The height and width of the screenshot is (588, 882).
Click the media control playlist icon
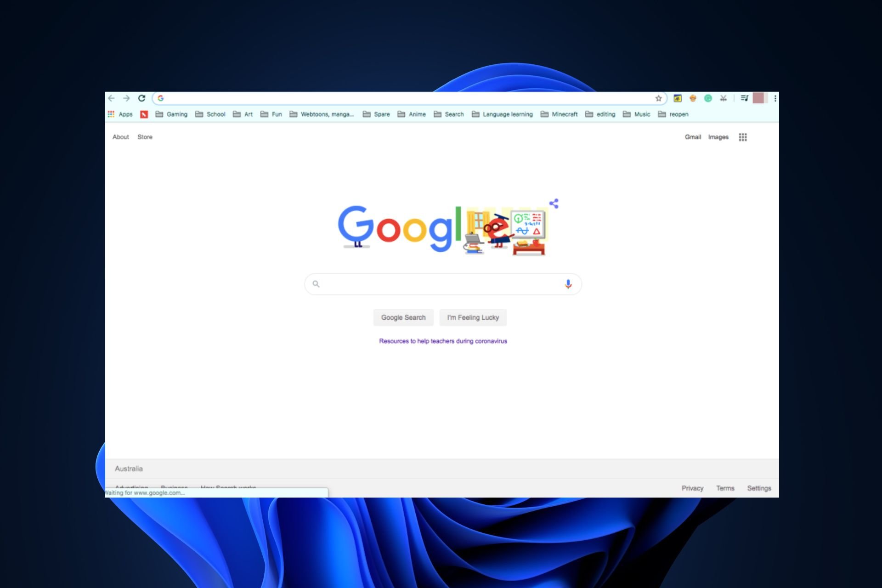pyautogui.click(x=744, y=98)
